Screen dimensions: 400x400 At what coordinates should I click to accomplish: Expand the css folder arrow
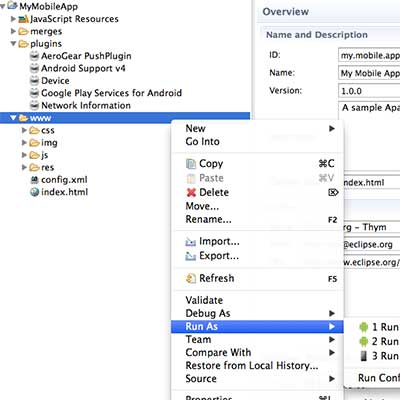pyautogui.click(x=24, y=130)
